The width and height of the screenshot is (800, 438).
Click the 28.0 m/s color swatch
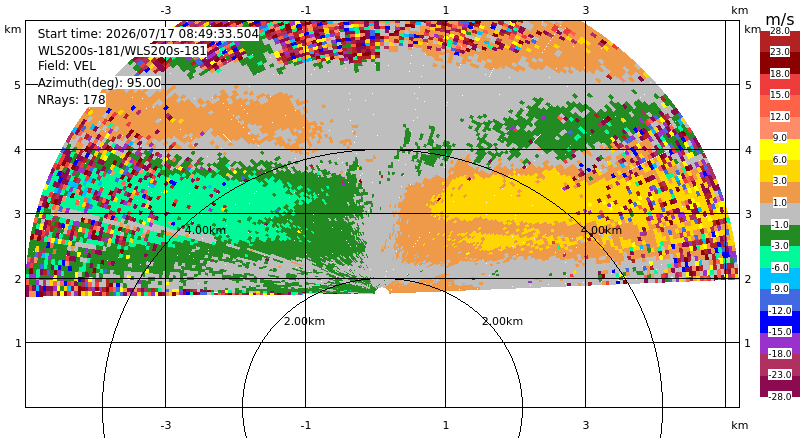point(780,34)
